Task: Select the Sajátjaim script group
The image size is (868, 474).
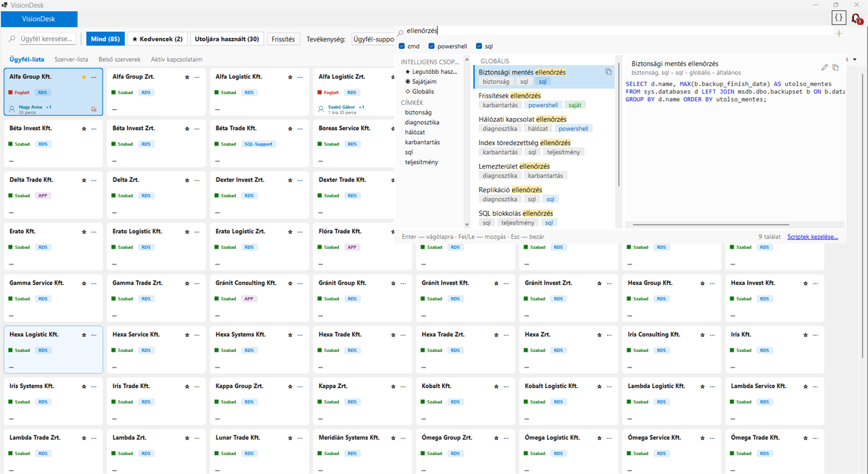Action: click(x=420, y=81)
